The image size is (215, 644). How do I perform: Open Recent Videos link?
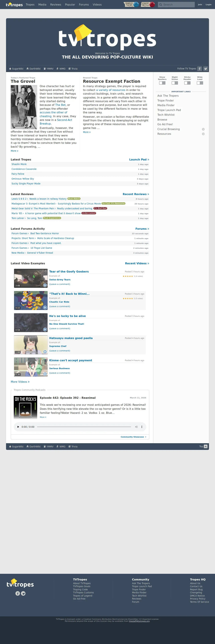pos(137,263)
